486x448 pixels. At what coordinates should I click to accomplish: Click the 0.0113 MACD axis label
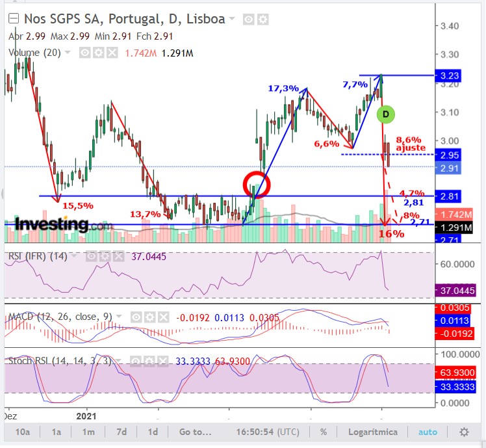[452, 321]
